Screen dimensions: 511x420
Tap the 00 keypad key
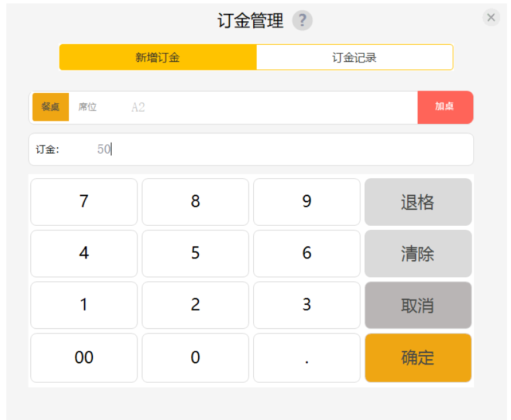[x=84, y=358]
